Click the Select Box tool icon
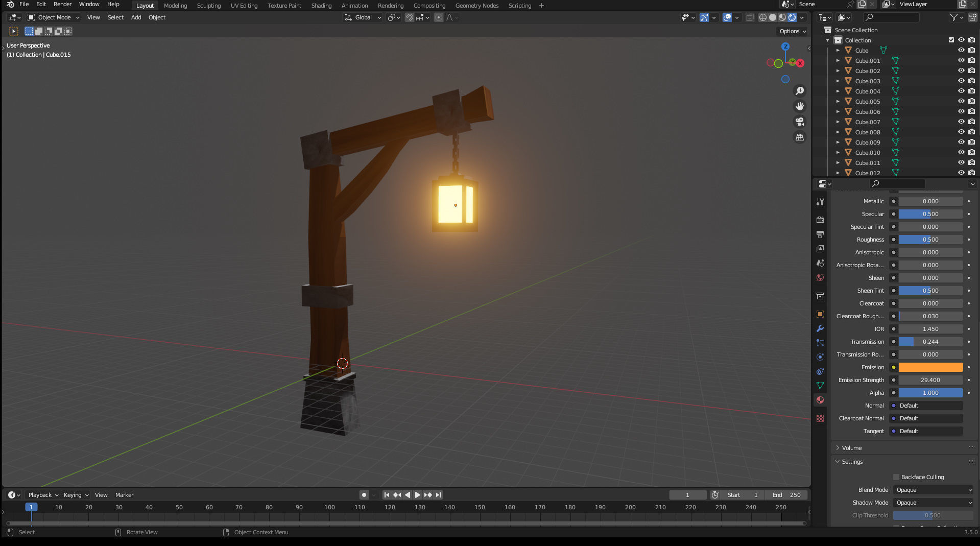Screen dimensions: 980x546 [14, 31]
